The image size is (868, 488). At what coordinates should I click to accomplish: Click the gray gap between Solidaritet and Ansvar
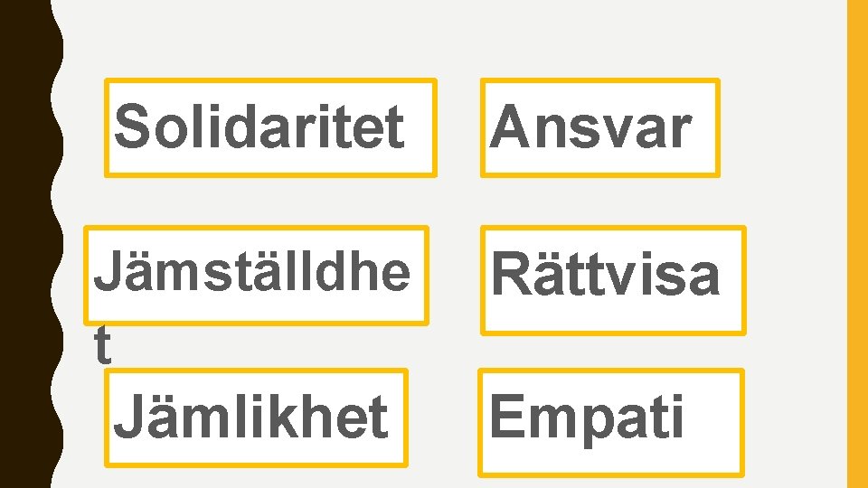[x=458, y=127]
